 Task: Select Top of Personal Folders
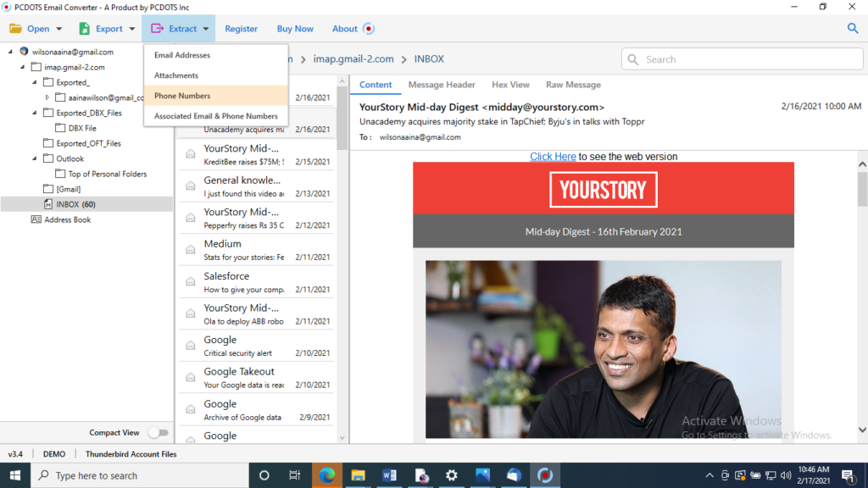pos(108,174)
